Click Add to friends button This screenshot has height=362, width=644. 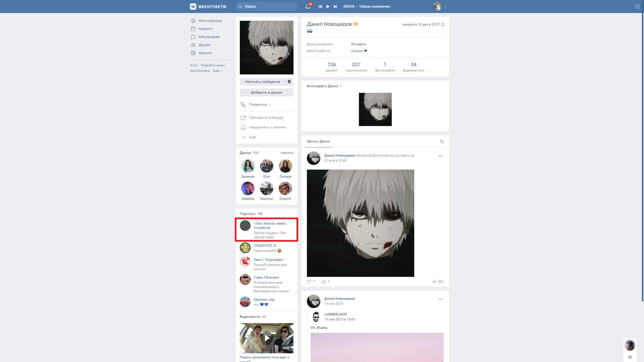(266, 93)
